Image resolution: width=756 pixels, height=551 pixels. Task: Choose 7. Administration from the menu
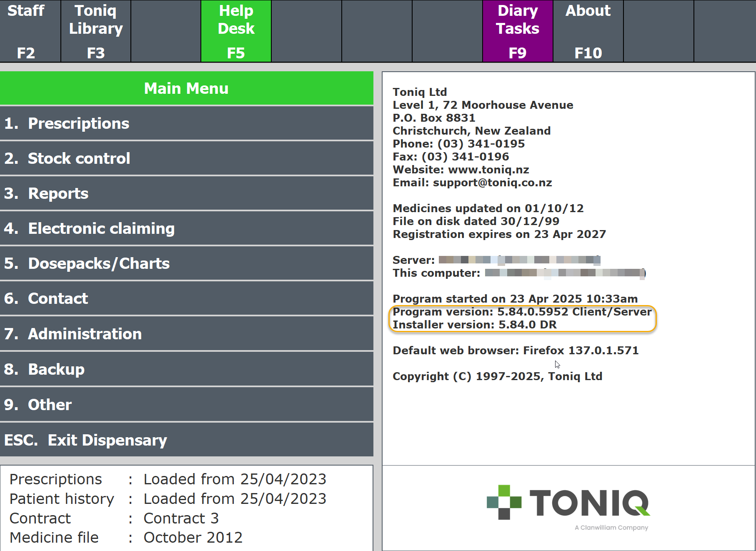coord(187,334)
